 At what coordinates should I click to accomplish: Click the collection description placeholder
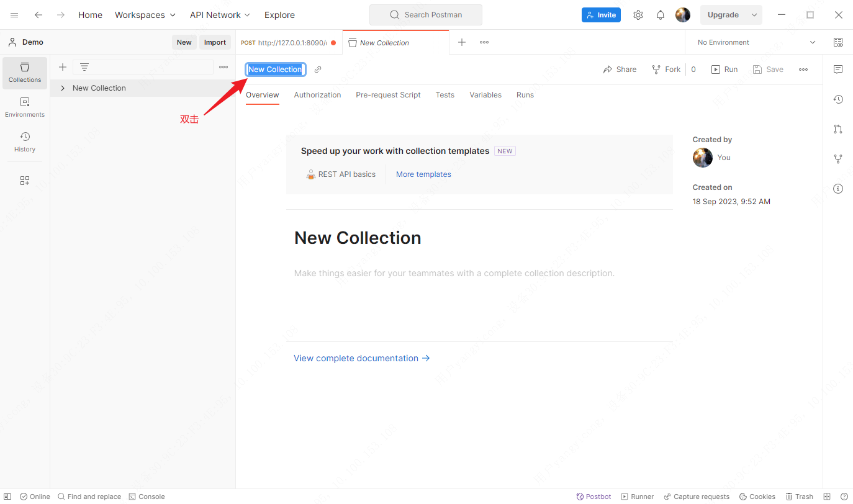click(454, 273)
